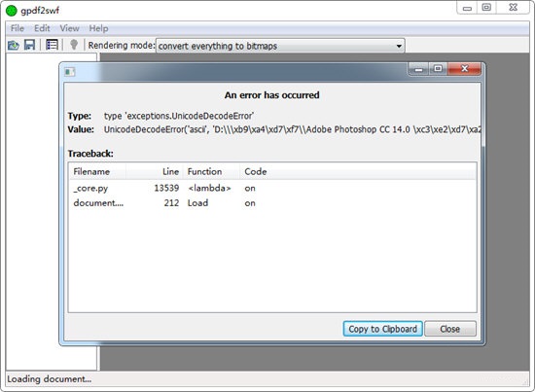Close the gpdf2swf main window
Viewport: 535px width, 392px height.
point(514,8)
